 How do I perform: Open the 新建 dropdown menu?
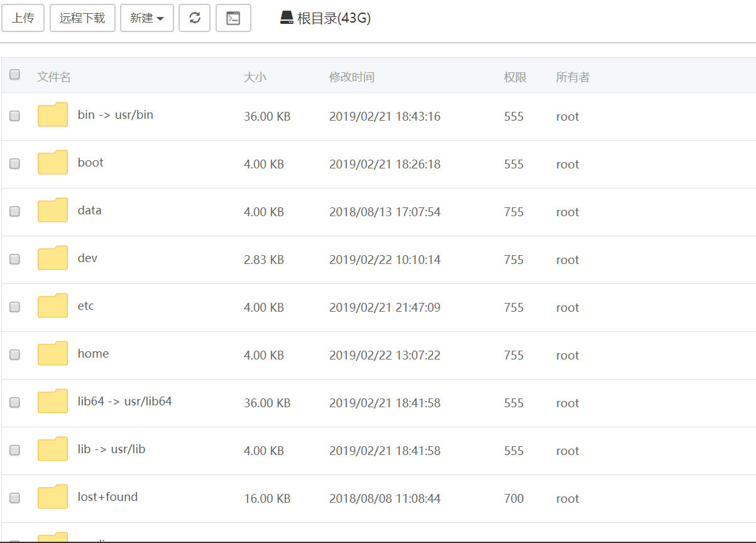pyautogui.click(x=147, y=18)
